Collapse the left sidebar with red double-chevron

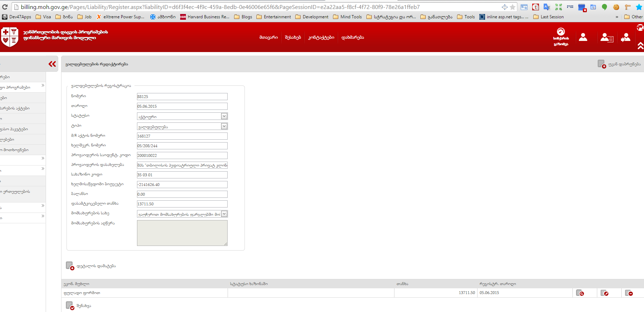pyautogui.click(x=52, y=64)
